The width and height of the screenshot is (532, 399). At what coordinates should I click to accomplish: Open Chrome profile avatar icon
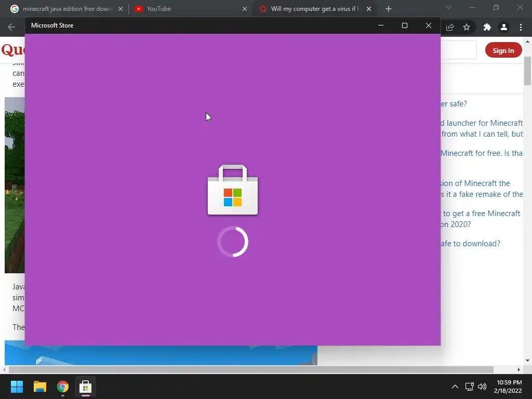coord(504,27)
